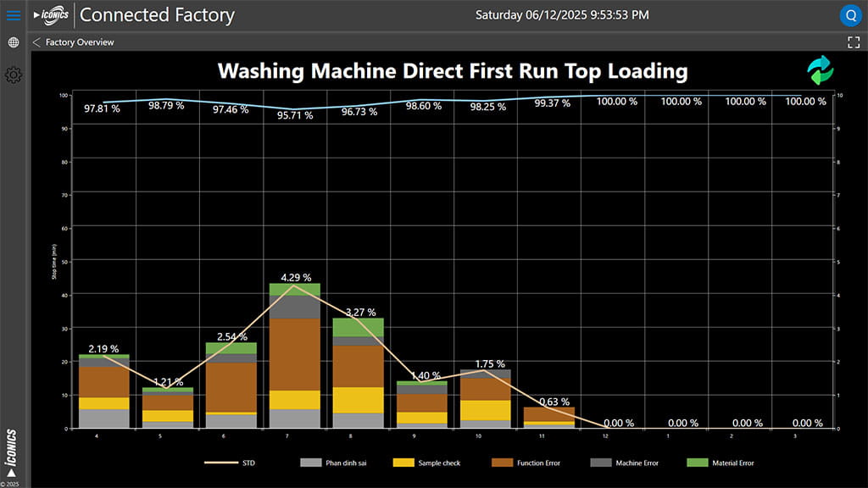Screen dimensions: 868x488
Task: Click the blue search icon
Action: 850,15
